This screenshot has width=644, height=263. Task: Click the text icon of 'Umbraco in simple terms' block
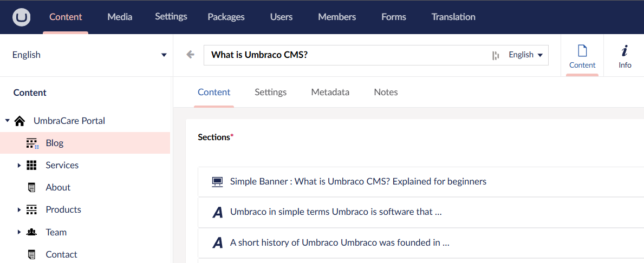[217, 212]
